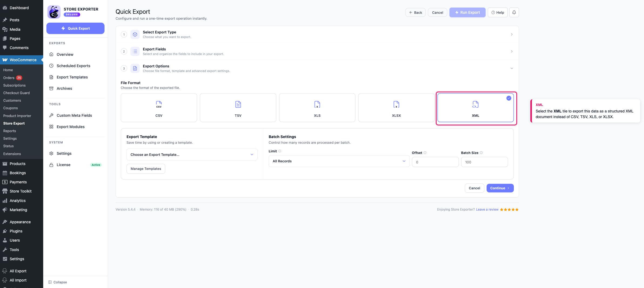
Task: Click the Offset info icon
Action: (x=425, y=153)
